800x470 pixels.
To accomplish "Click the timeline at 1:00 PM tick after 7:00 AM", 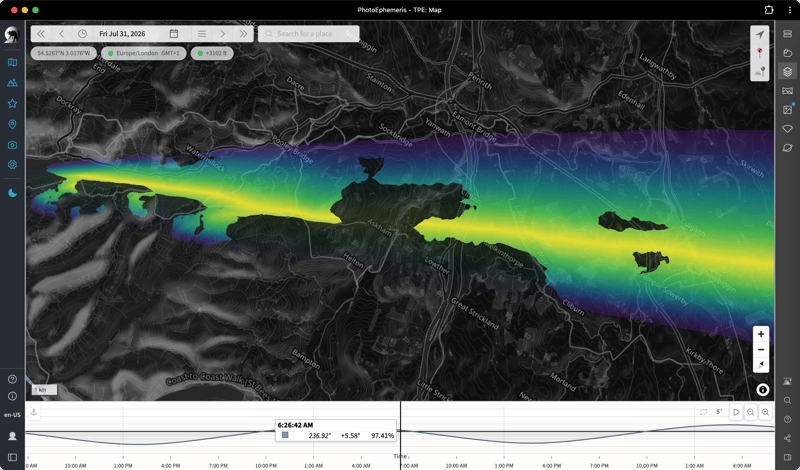I will pyautogui.click(x=504, y=465).
